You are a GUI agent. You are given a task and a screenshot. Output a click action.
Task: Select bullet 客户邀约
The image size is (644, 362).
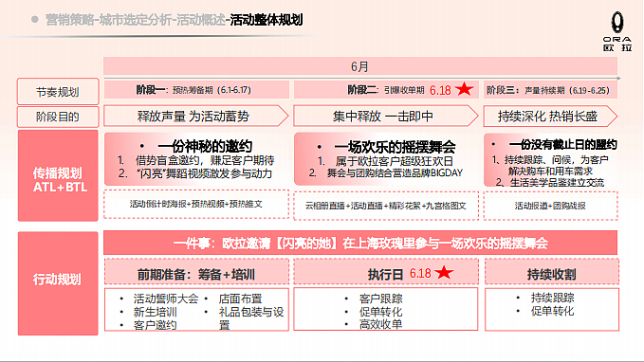[x=155, y=325]
